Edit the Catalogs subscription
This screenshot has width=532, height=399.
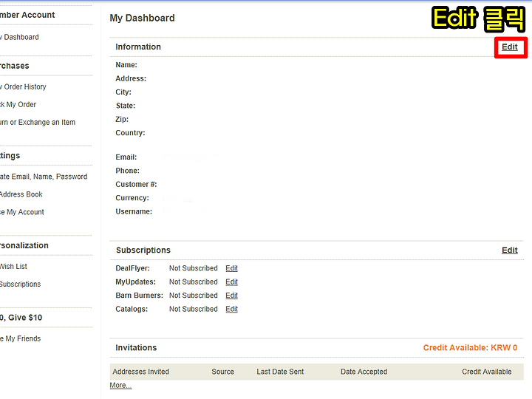232,309
